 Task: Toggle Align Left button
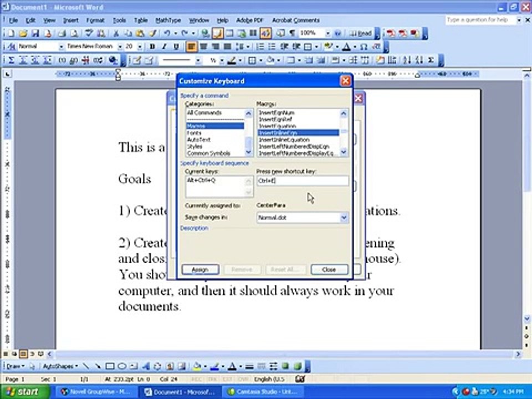coord(191,47)
